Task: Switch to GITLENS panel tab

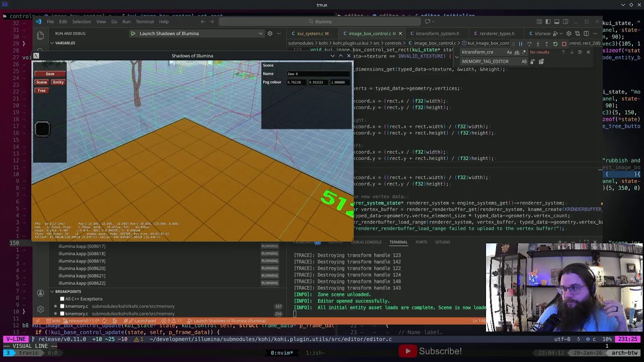Action: (442, 242)
